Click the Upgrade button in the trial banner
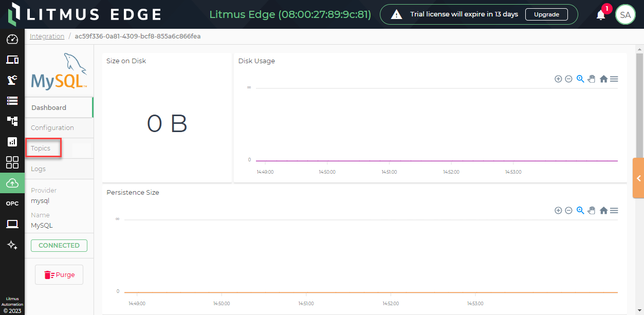 546,14
